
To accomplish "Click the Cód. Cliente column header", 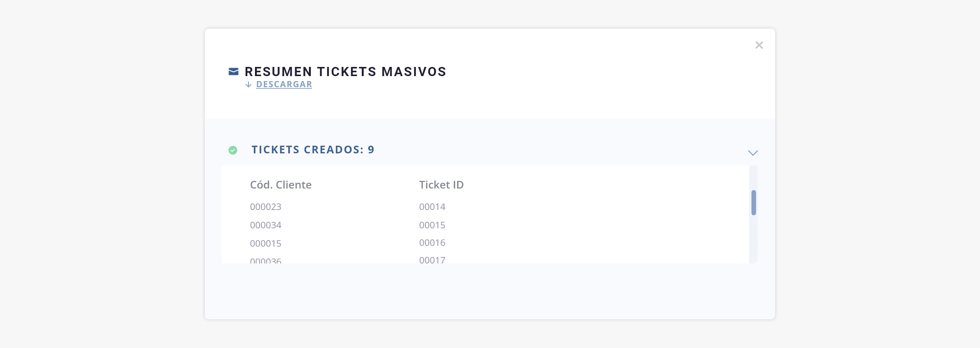I will pyautogui.click(x=281, y=185).
